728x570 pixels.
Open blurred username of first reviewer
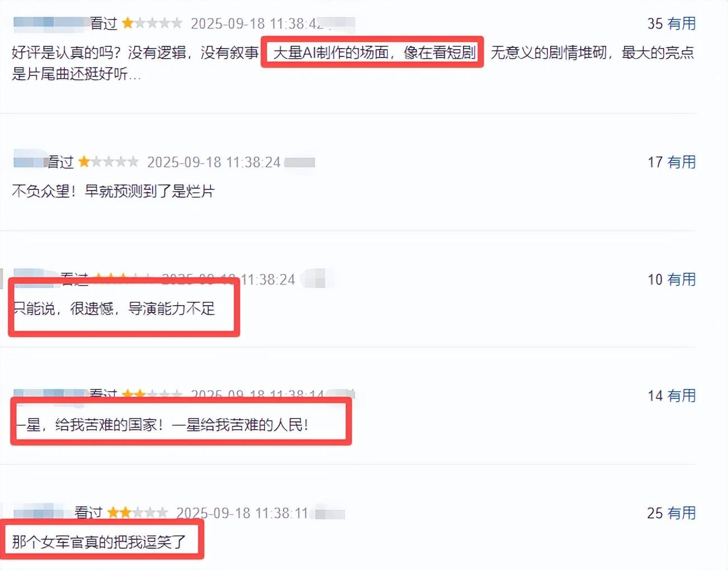tap(51, 22)
